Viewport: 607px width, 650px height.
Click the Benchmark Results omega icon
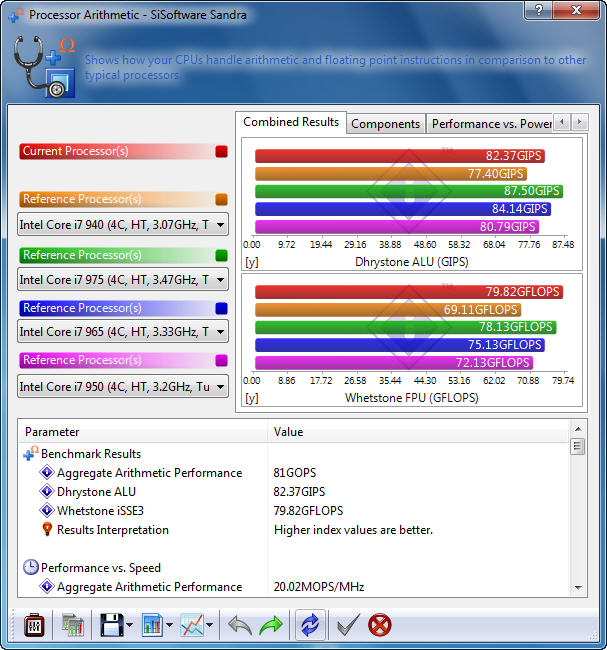pyautogui.click(x=31, y=453)
